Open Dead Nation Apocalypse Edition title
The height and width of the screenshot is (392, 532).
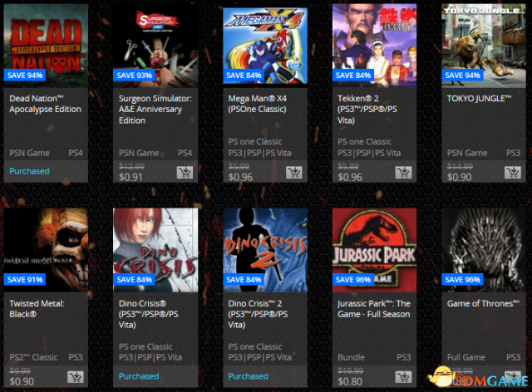(x=45, y=104)
